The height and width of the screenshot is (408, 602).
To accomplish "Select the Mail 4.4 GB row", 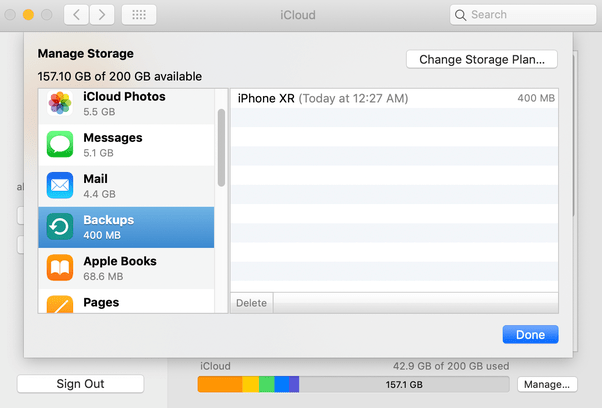I will (x=126, y=186).
